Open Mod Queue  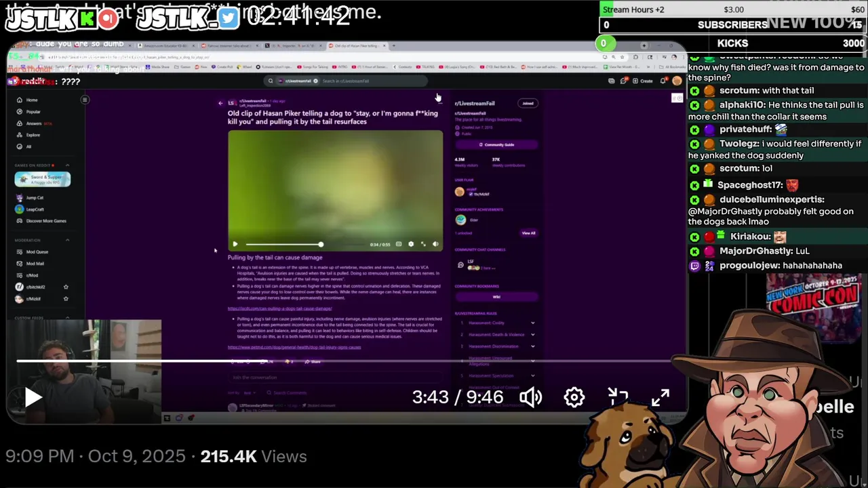pyautogui.click(x=32, y=252)
